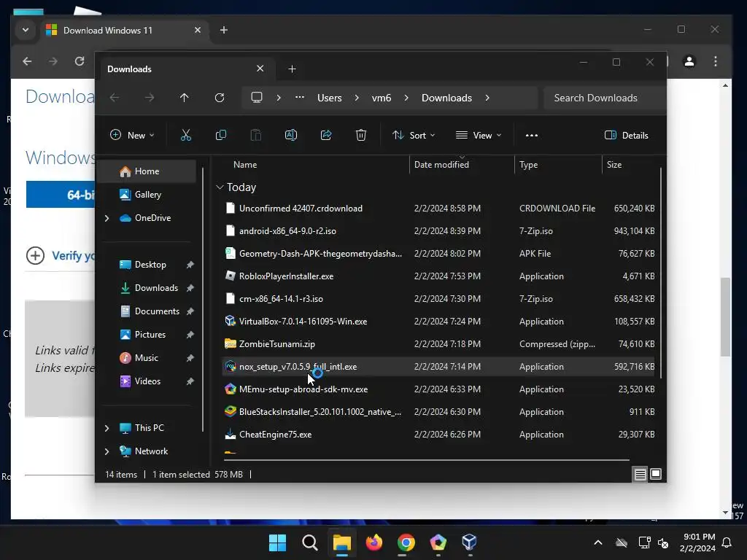Image resolution: width=747 pixels, height=560 pixels.
Task: Reload the page in Chrome window
Action: coord(80,61)
